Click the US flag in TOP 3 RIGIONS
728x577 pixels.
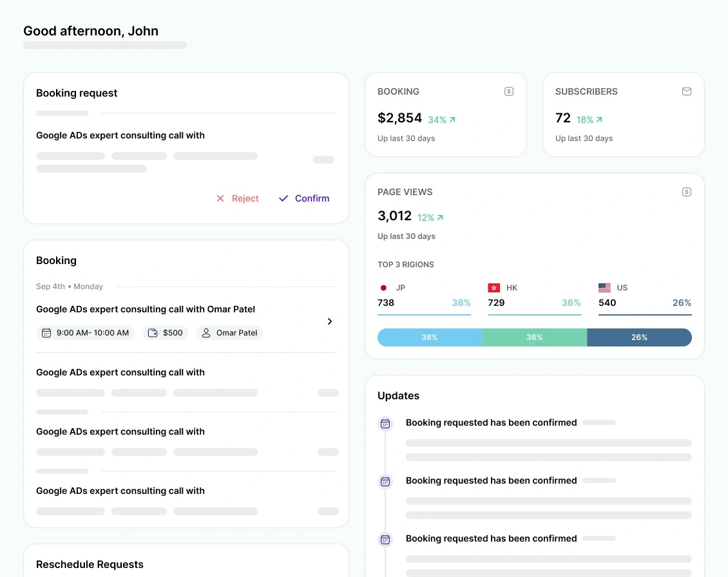[604, 288]
